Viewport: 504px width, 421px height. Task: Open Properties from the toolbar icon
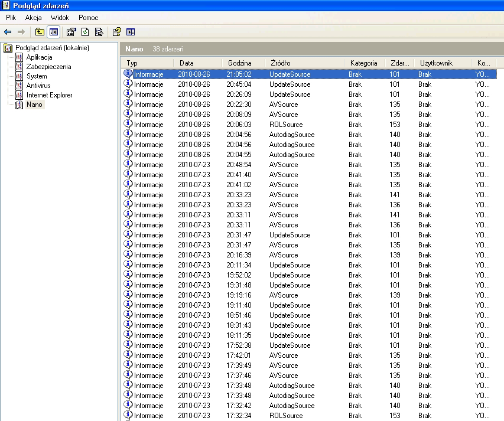(x=71, y=32)
